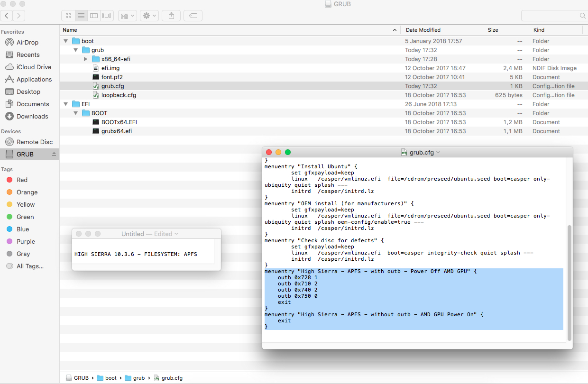Show All Tags in the sidebar
The width and height of the screenshot is (588, 384).
click(30, 266)
